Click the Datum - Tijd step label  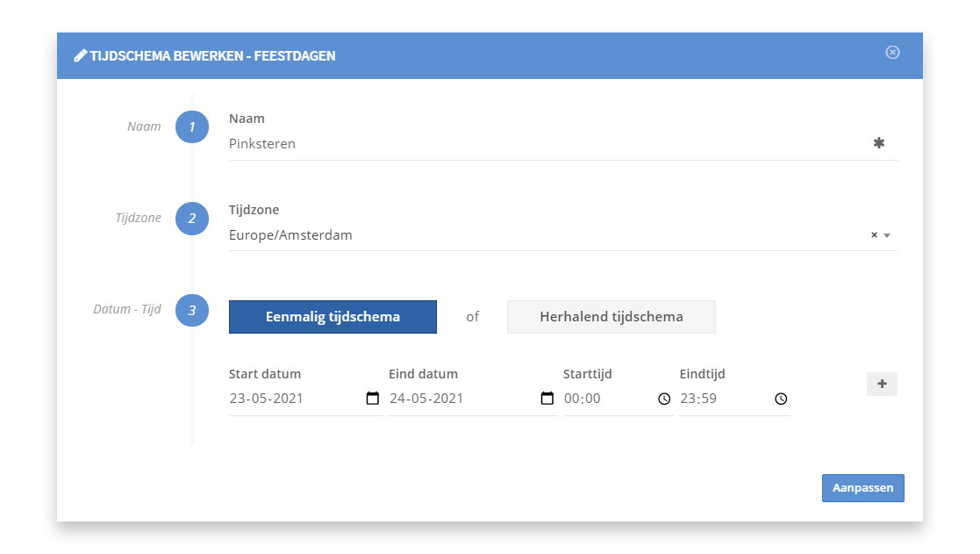127,309
